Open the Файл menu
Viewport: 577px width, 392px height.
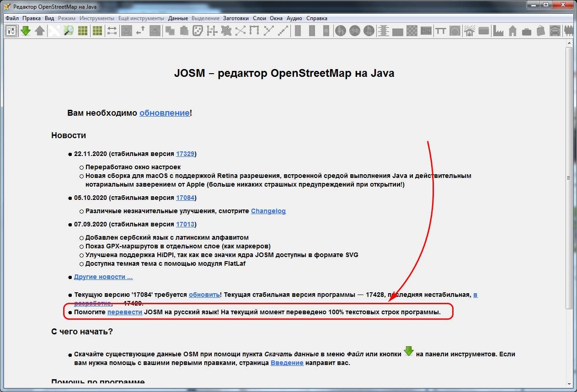click(x=12, y=18)
